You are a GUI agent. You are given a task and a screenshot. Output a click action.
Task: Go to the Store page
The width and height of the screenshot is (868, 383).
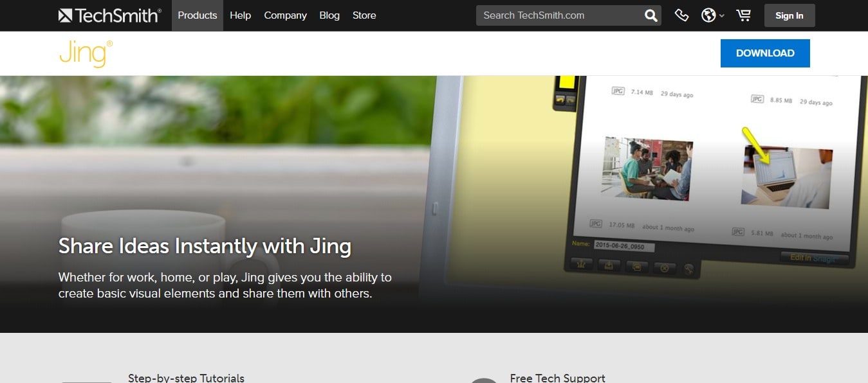(x=364, y=15)
